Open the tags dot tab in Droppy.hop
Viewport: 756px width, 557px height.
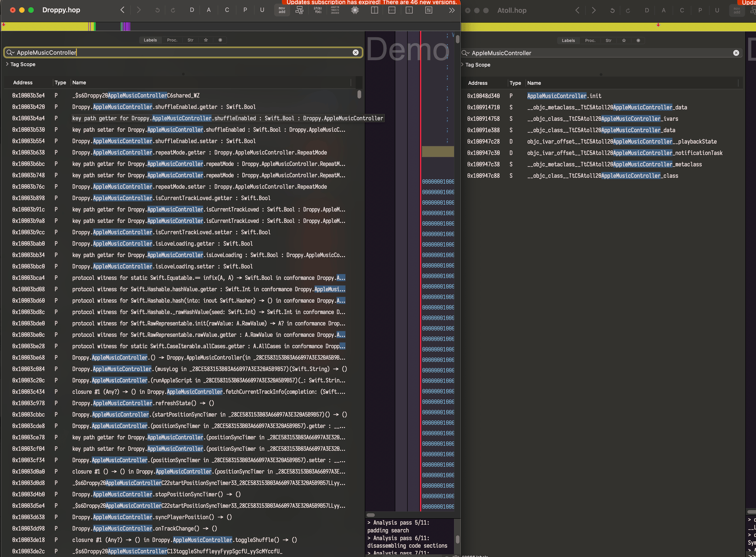click(x=220, y=40)
